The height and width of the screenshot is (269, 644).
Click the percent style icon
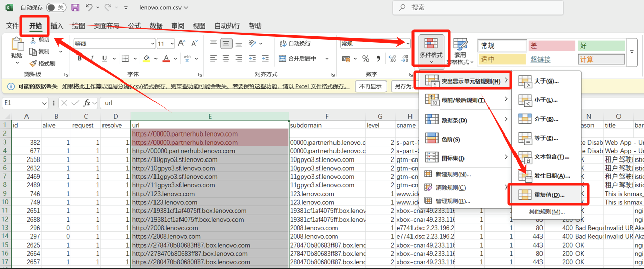click(365, 59)
